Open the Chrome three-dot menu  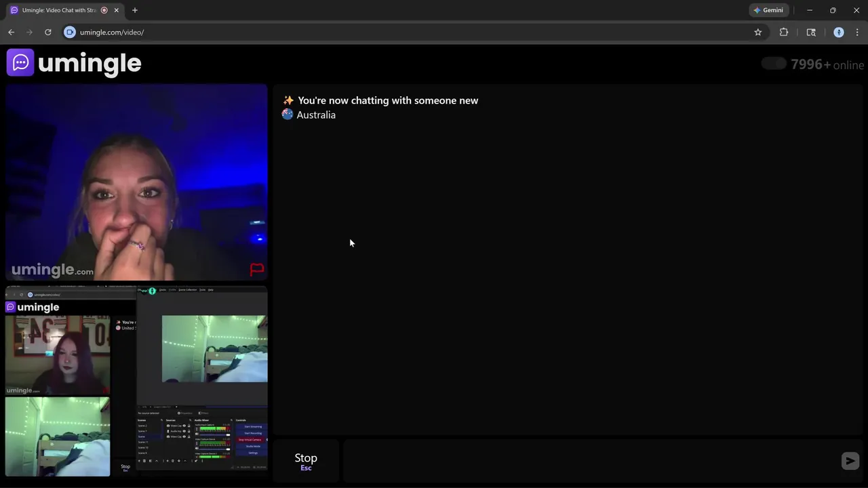pyautogui.click(x=857, y=32)
